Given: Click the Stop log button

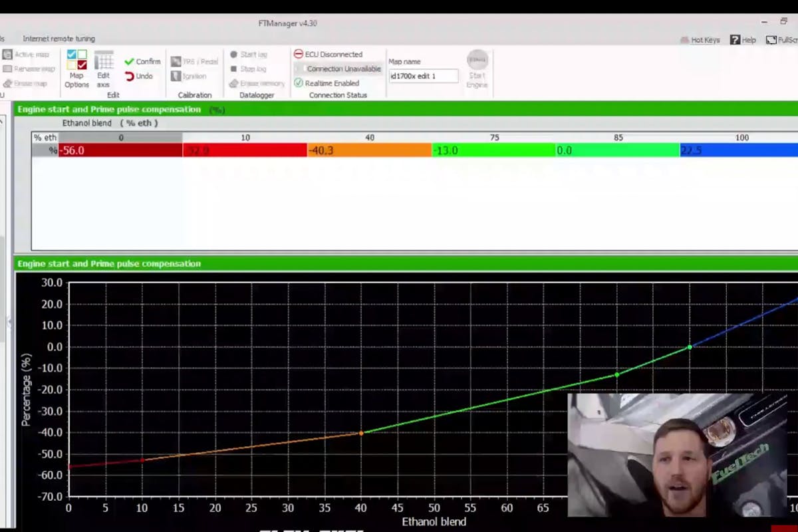Looking at the screenshot, I should tap(248, 69).
